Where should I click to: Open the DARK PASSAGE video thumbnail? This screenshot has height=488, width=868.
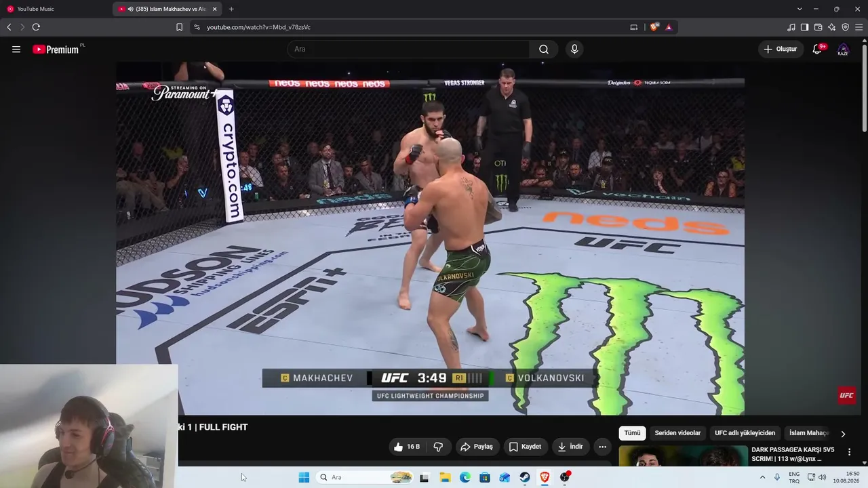[x=683, y=455]
